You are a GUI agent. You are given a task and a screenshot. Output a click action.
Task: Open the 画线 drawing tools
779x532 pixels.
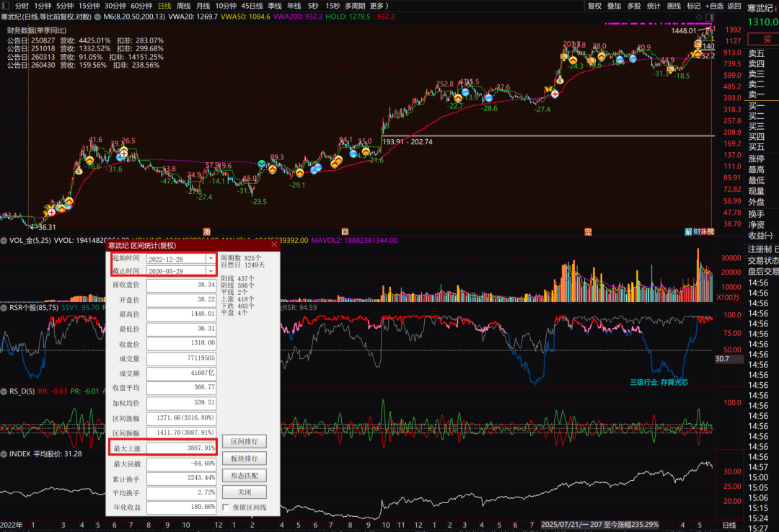[674, 6]
